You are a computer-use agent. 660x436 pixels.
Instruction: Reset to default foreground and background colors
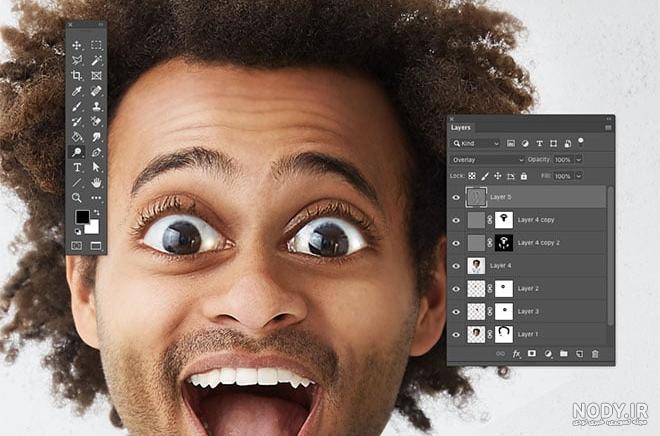point(78,231)
